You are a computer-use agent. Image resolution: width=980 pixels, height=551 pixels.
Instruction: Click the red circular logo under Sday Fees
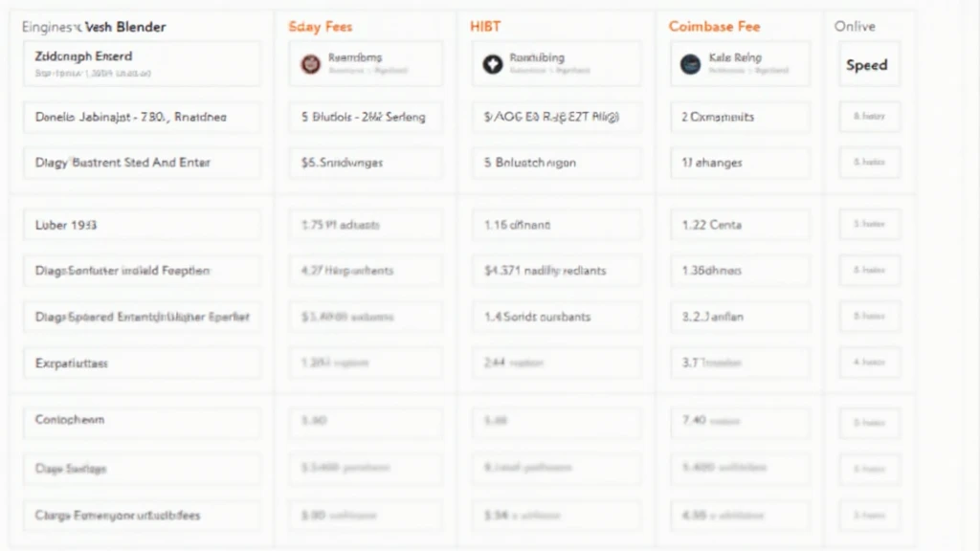click(309, 64)
